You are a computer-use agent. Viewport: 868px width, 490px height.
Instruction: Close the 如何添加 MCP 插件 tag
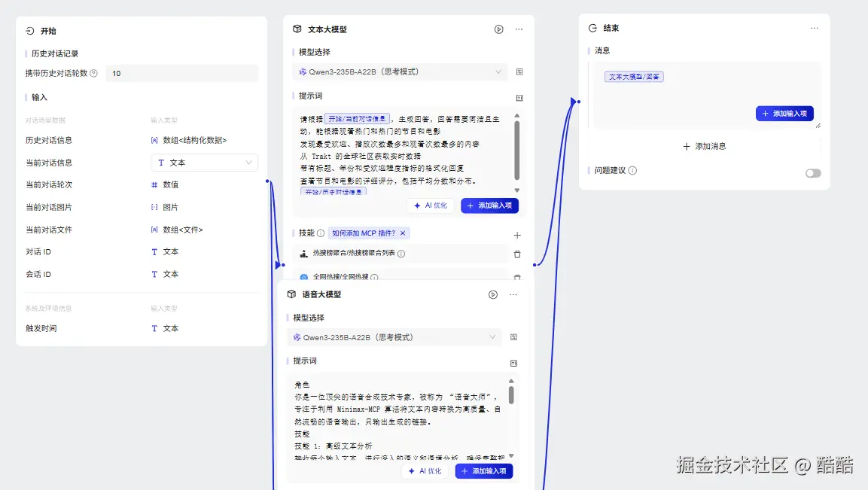coord(403,233)
